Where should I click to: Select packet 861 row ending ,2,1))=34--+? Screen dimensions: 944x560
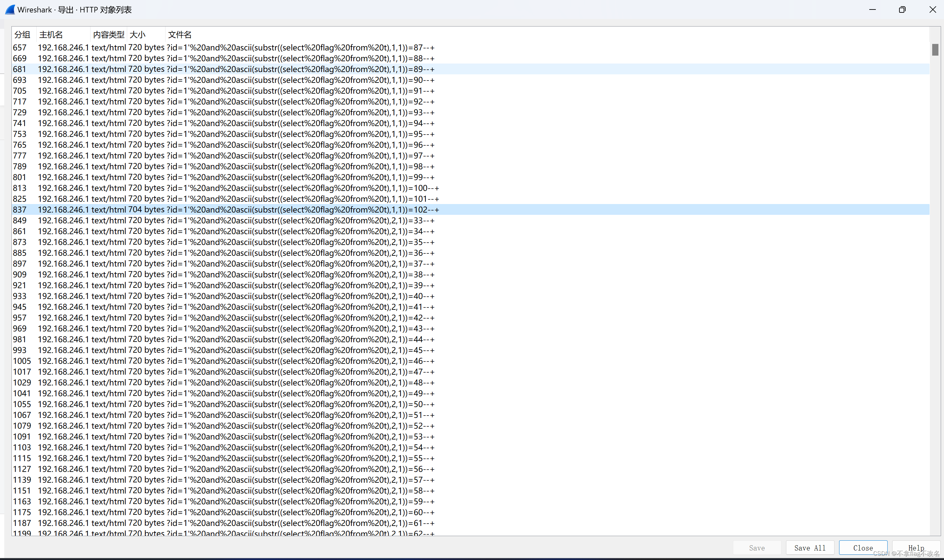tap(470, 231)
